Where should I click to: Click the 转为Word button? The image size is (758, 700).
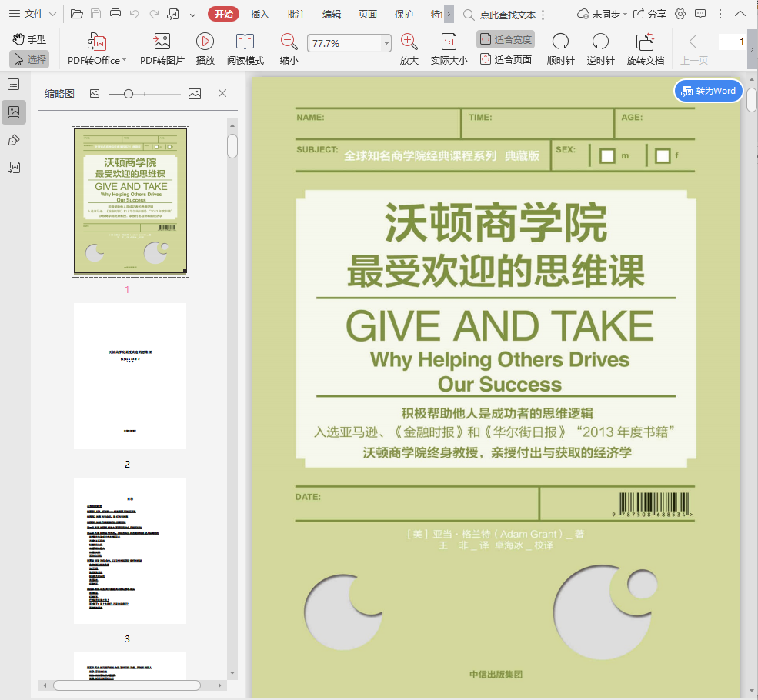709,91
